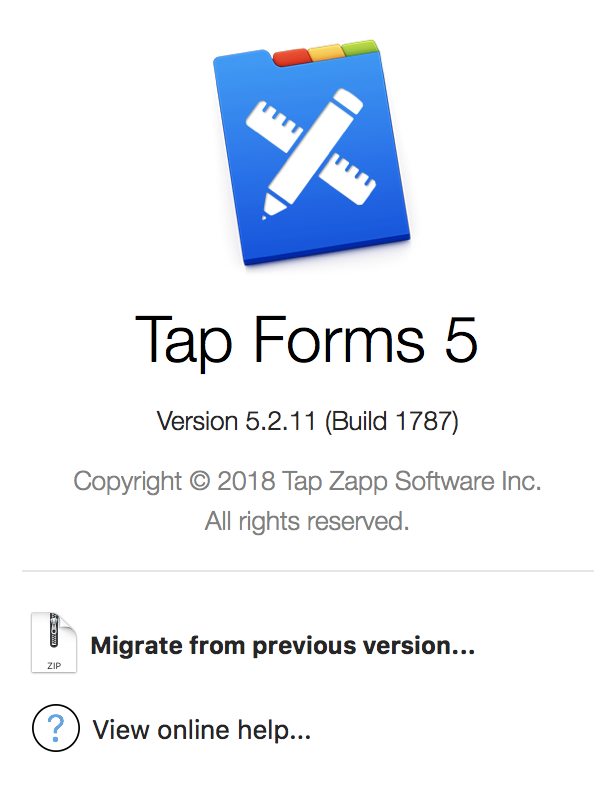Click the red tab on the app icon
Image resolution: width=614 pixels, height=788 pixels.
(291, 57)
